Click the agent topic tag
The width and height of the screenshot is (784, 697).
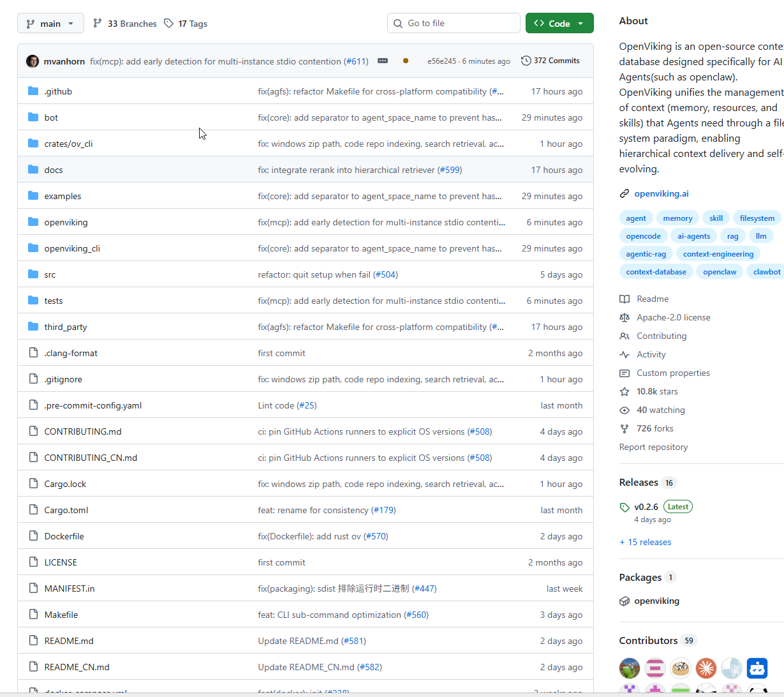point(636,218)
